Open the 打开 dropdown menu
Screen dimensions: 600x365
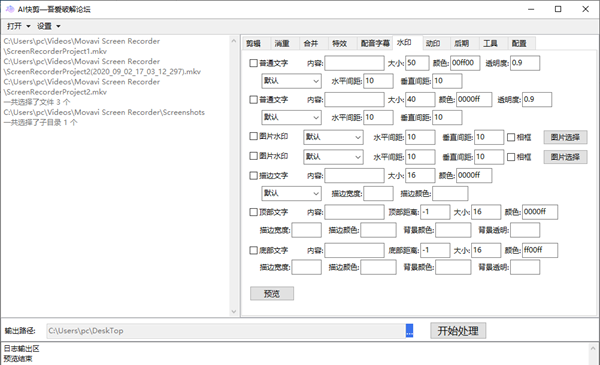click(x=18, y=26)
